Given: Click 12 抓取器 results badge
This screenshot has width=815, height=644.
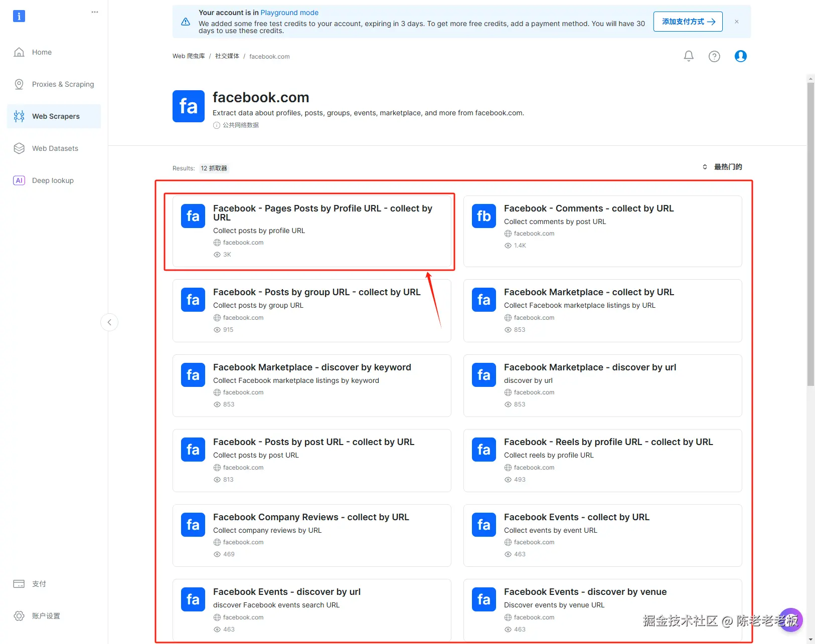Looking at the screenshot, I should pos(214,168).
